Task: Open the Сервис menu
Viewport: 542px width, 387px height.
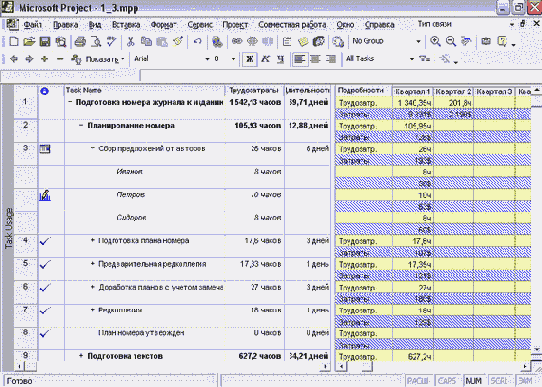Action: [200, 25]
